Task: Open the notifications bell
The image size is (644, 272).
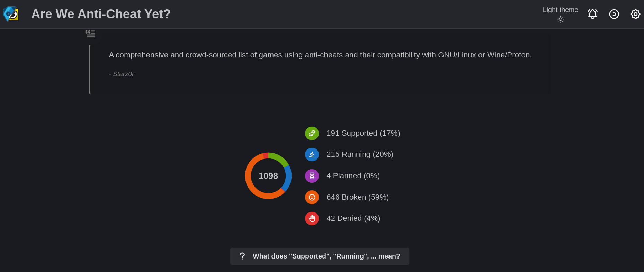Action: pos(592,14)
